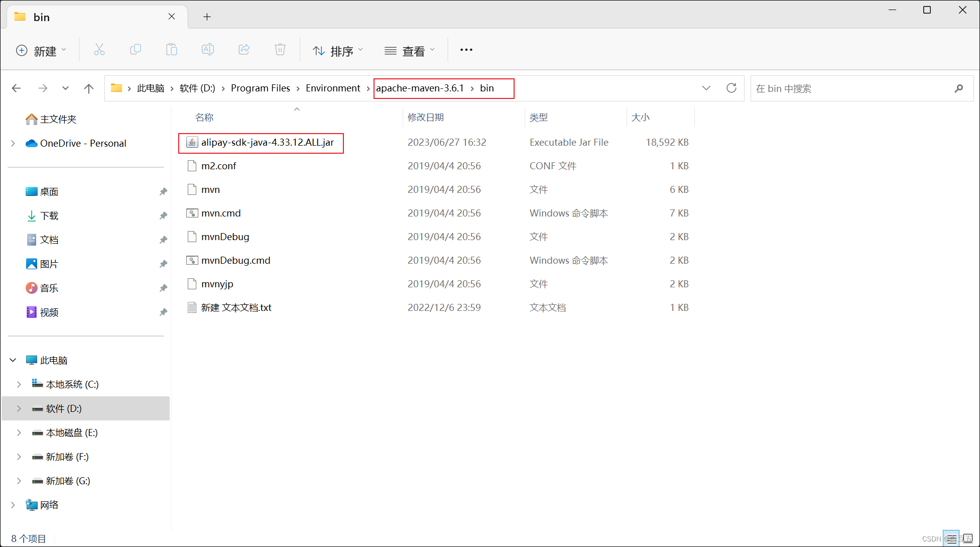The image size is (980, 547).
Task: Click 此电脑 in breadcrumb path
Action: click(151, 88)
